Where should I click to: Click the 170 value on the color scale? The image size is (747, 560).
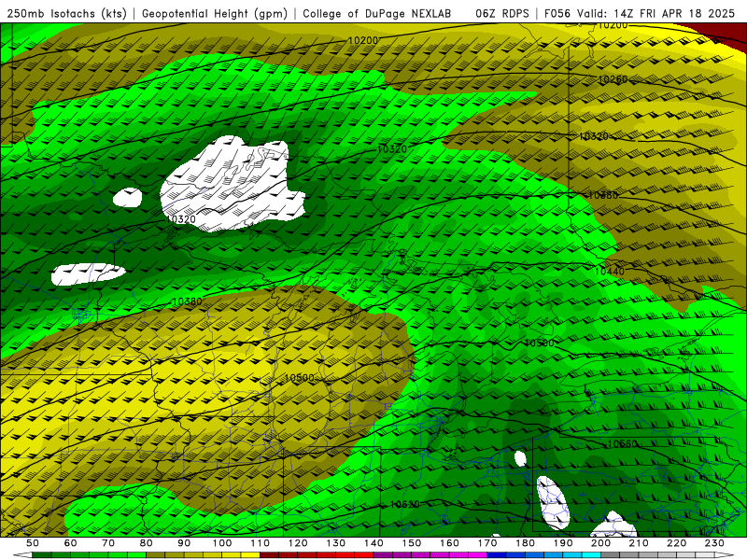click(x=486, y=543)
